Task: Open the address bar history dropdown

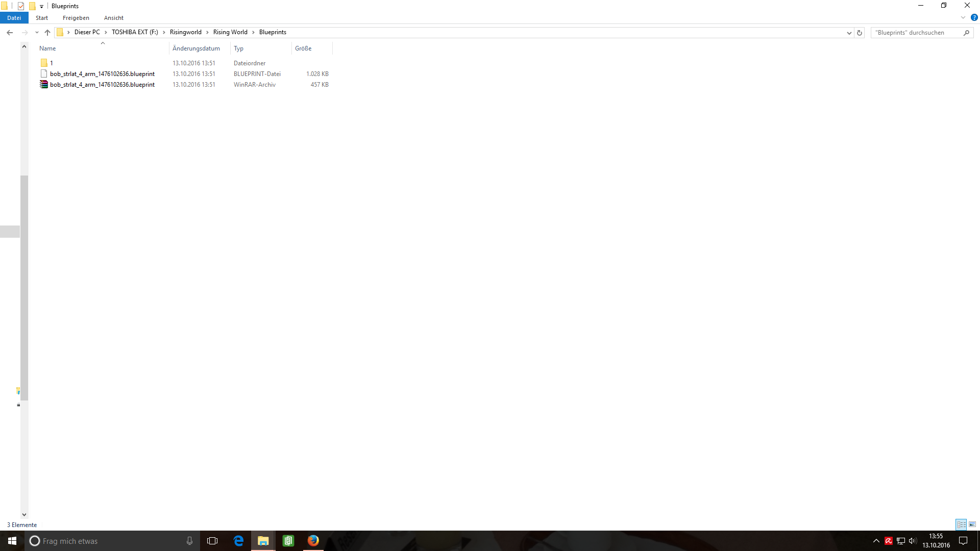Action: [849, 33]
